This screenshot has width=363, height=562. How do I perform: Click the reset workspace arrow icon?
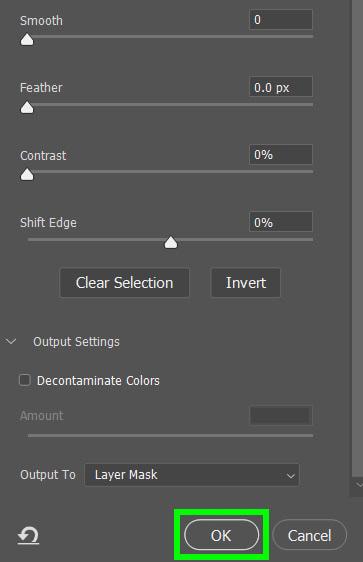tap(28, 536)
